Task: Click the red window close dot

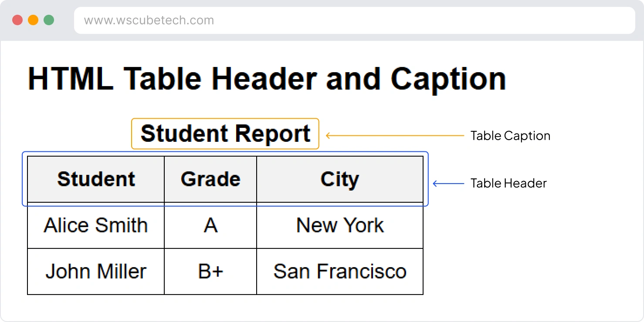Action: pyautogui.click(x=17, y=20)
